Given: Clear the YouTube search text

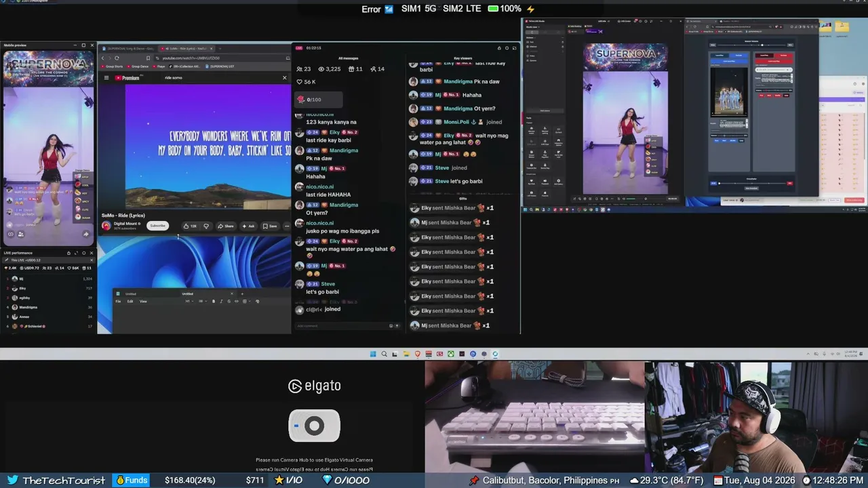Looking at the screenshot, I should 285,78.
